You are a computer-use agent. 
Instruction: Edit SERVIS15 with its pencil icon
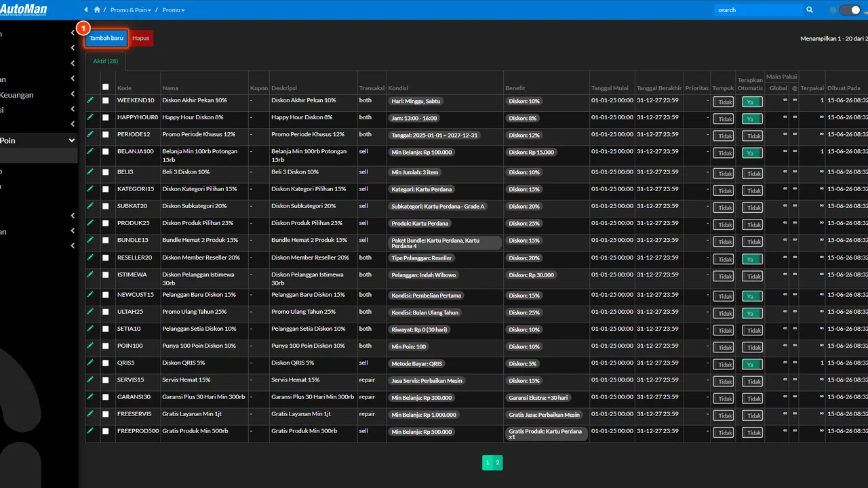tap(90, 380)
